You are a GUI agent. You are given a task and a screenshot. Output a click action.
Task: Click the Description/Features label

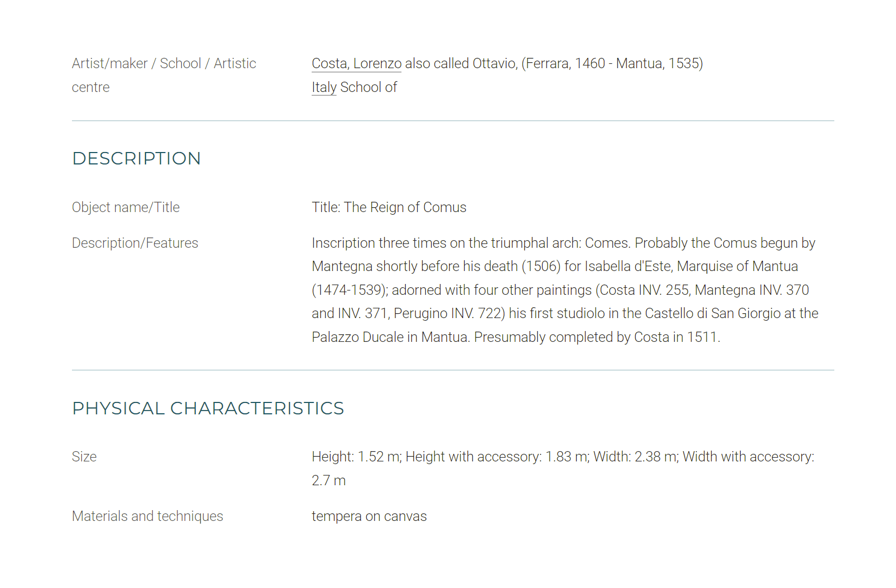coord(135,243)
